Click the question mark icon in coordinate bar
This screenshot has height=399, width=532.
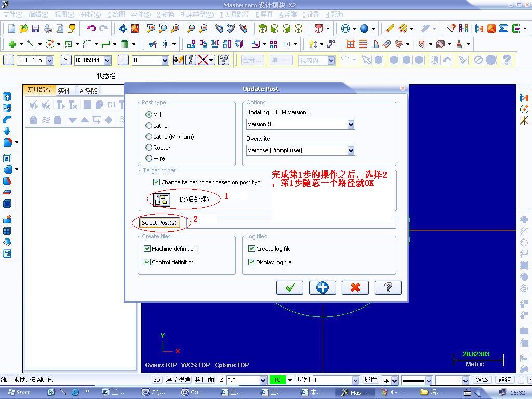[223, 60]
